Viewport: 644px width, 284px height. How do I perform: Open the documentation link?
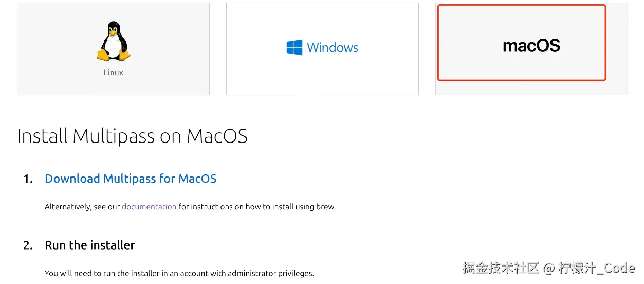[x=149, y=207]
